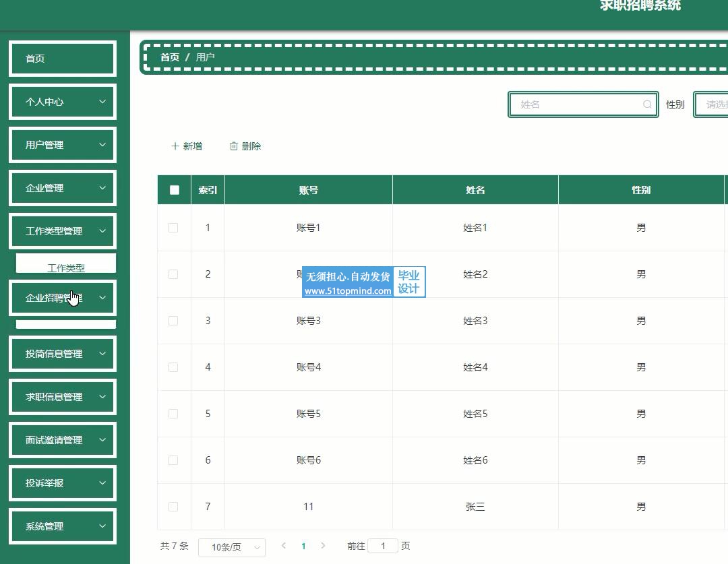
Task: Expand the 系统管理 menu chevron
Action: [102, 526]
